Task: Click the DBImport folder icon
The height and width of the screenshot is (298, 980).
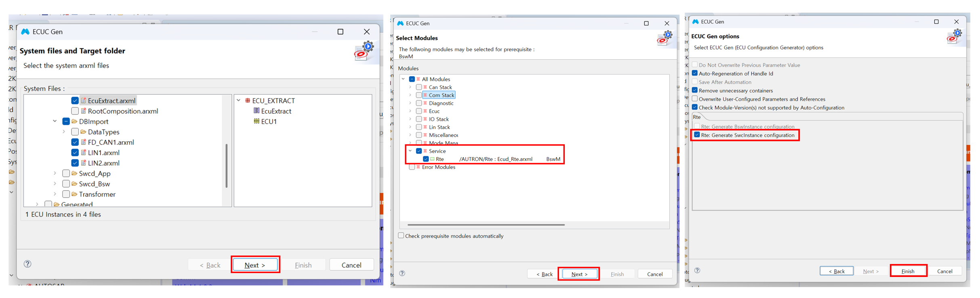Action: 74,122
